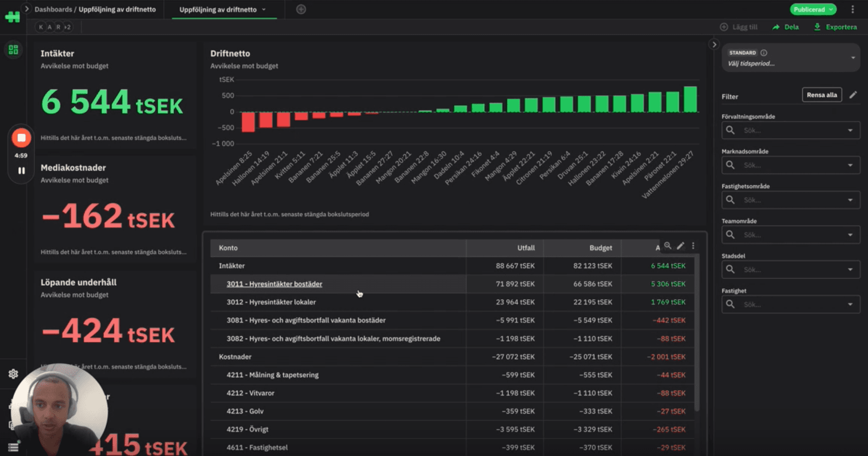Screen dimensions: 868x456
Task: Click the −162 tSEK Mediakostnader value
Action: [108, 217]
